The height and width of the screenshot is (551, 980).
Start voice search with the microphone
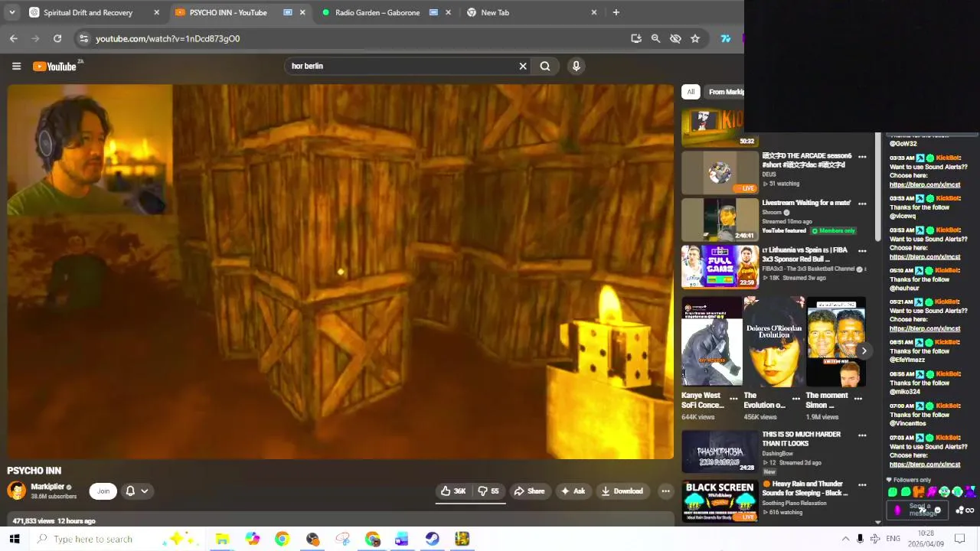[577, 66]
